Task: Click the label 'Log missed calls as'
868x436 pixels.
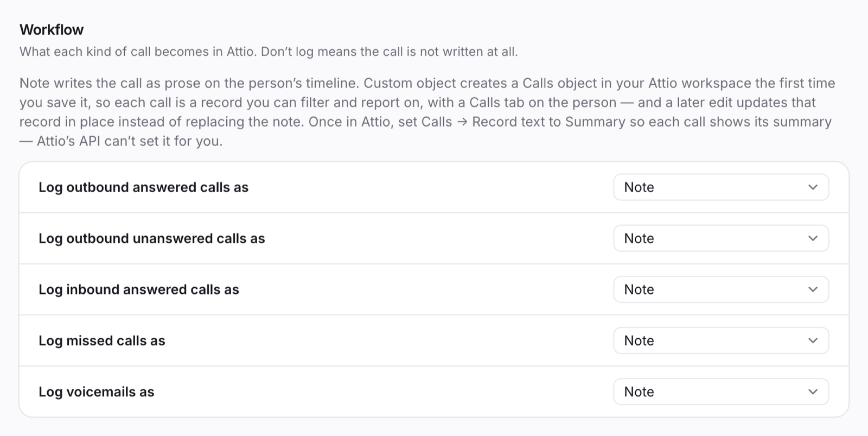Action: [102, 340]
